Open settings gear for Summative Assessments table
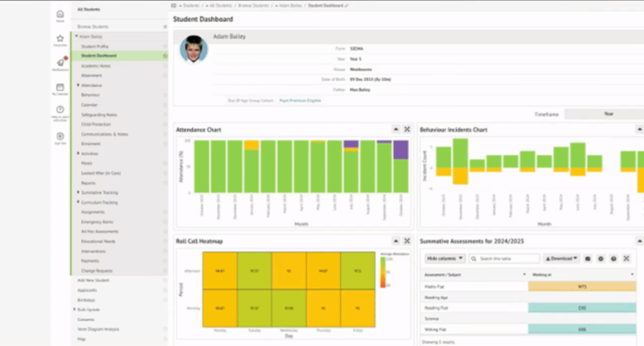644x346 pixels. pyautogui.click(x=601, y=258)
